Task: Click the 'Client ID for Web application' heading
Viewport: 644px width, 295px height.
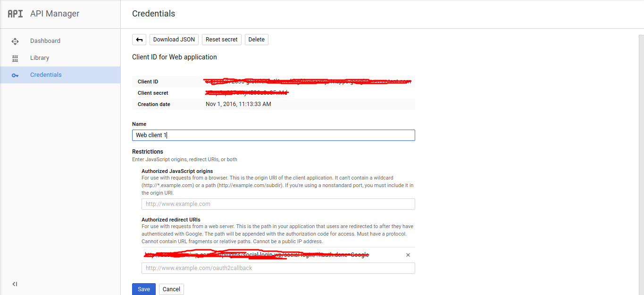Action: 175,57
